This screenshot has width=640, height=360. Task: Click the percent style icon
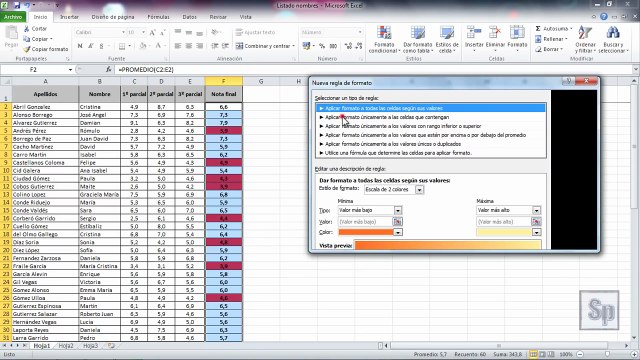pyautogui.click(x=322, y=46)
